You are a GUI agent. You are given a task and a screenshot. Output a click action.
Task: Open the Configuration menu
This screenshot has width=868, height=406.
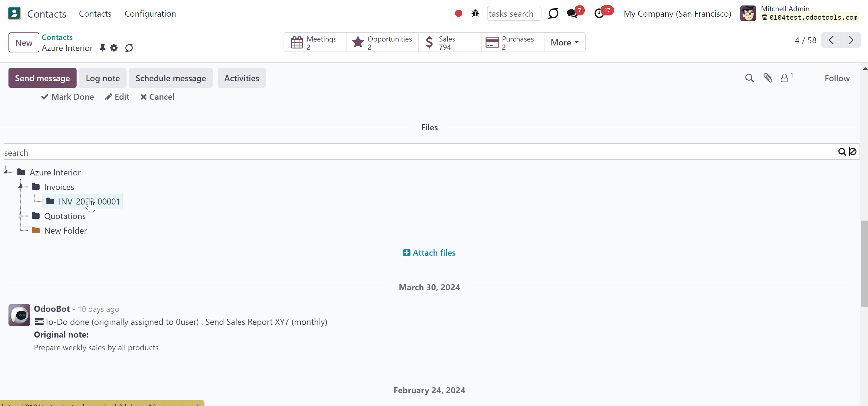click(150, 14)
